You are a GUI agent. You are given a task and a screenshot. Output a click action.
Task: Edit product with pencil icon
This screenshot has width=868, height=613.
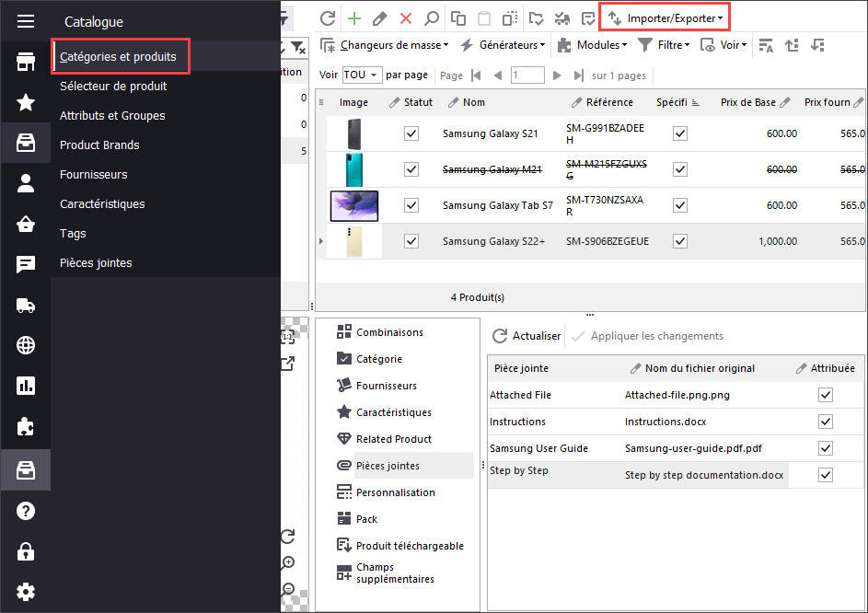point(380,18)
